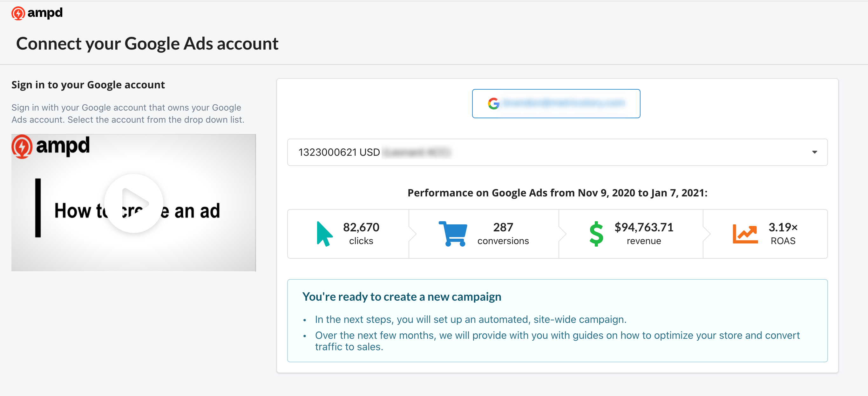868x396 pixels.
Task: Click the teal cursor clicks icon
Action: tap(324, 234)
